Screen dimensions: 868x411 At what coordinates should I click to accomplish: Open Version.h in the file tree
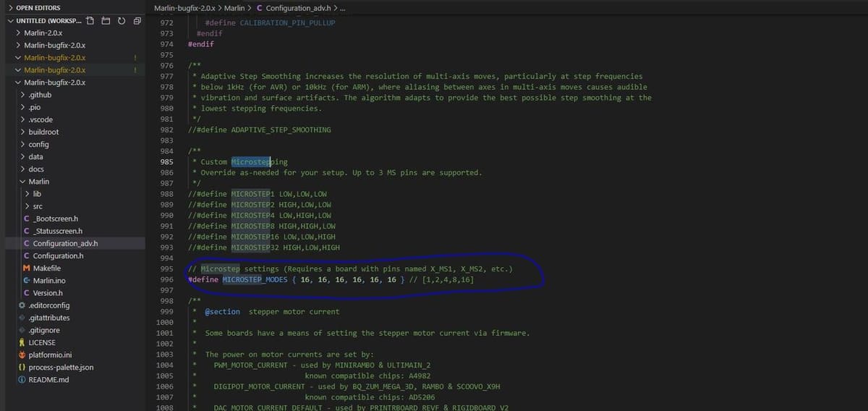tap(48, 293)
